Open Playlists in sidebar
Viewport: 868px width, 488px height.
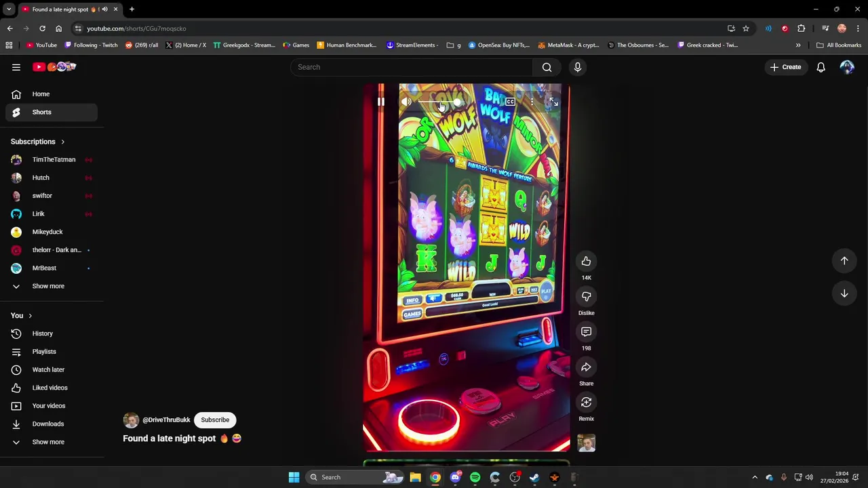[52, 351]
